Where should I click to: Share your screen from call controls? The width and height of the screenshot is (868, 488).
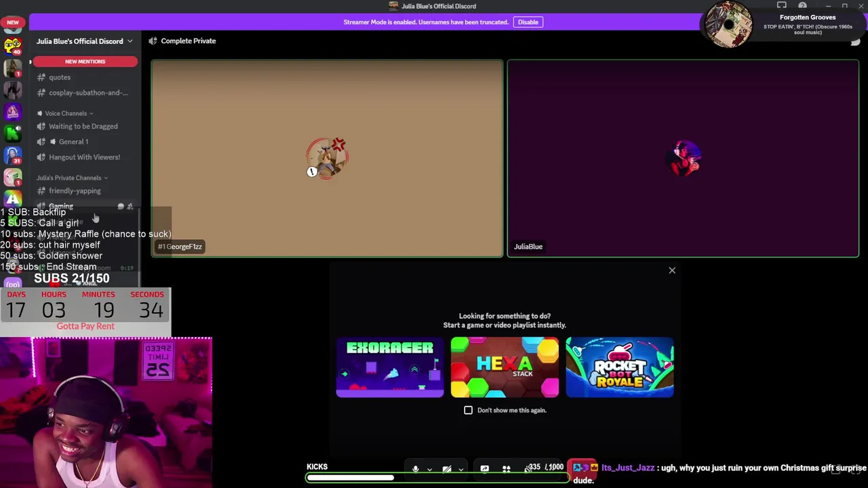pyautogui.click(x=484, y=468)
